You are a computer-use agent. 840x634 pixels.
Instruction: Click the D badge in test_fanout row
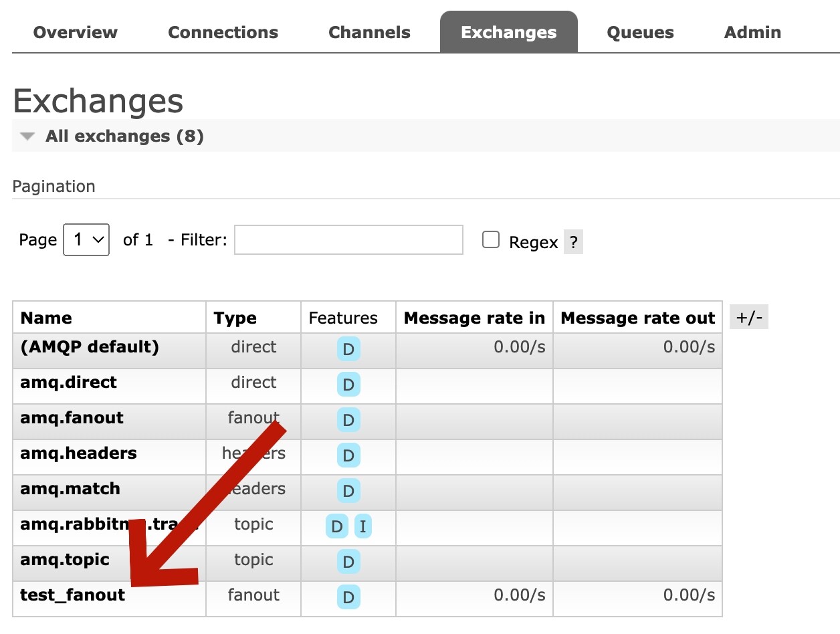pyautogui.click(x=348, y=597)
